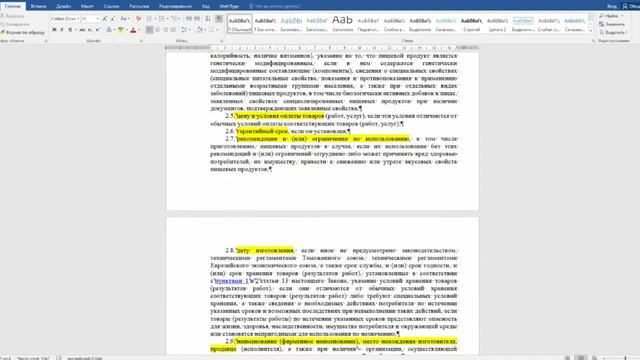
Task: Apply the red font color button
Action: click(x=133, y=30)
